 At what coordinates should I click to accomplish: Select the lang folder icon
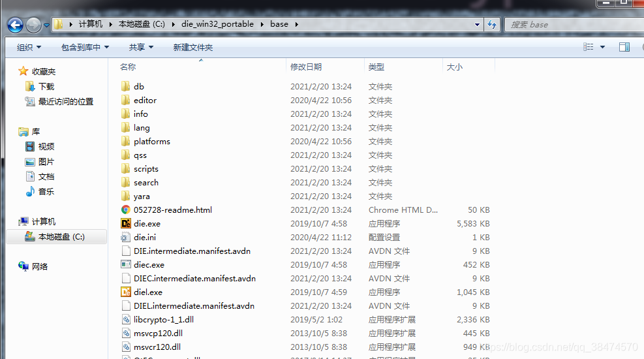(126, 127)
